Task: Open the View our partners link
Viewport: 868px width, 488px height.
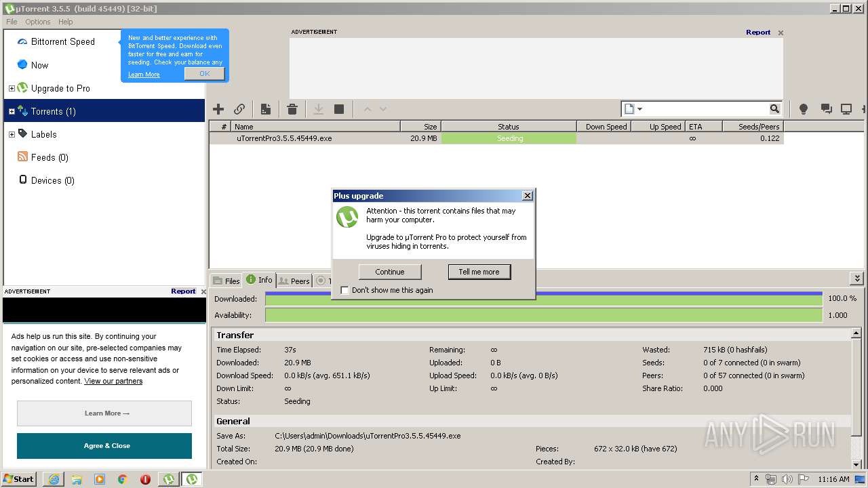Action: click(113, 381)
